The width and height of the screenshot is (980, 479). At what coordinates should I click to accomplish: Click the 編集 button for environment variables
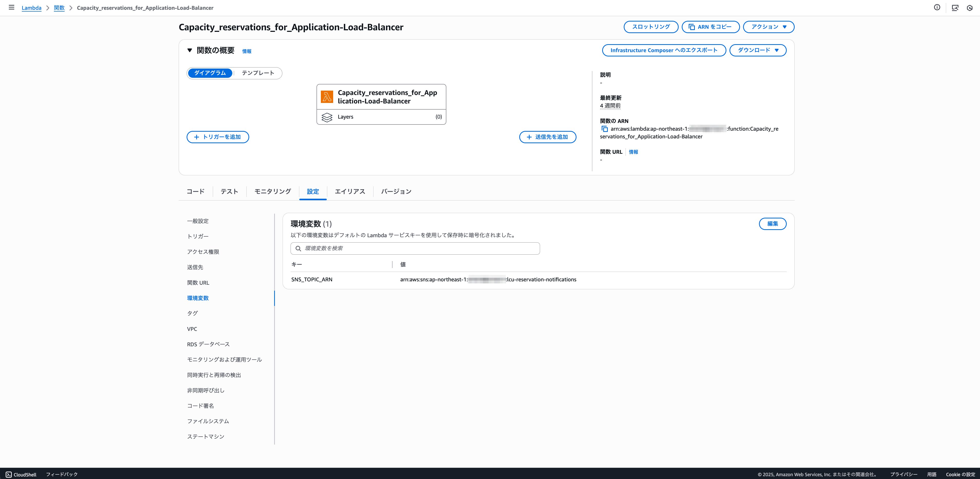pyautogui.click(x=772, y=224)
